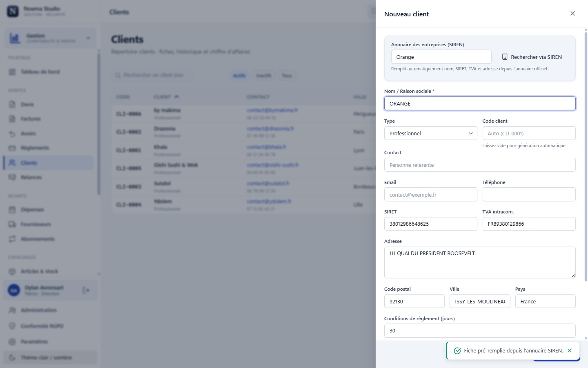Click the Conformité RGPD sidebar icon
Viewport: 588px width, 368px height.
click(12, 326)
